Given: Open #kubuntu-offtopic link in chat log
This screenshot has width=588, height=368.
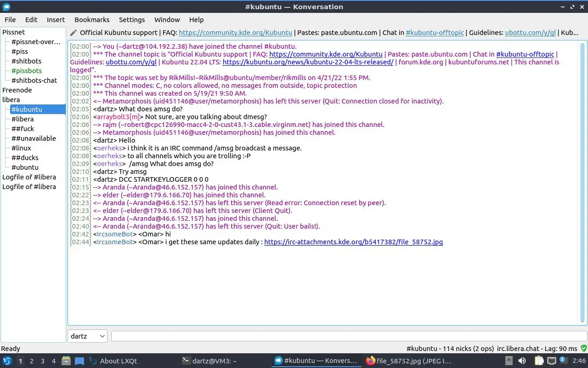Looking at the screenshot, I should click(x=525, y=54).
